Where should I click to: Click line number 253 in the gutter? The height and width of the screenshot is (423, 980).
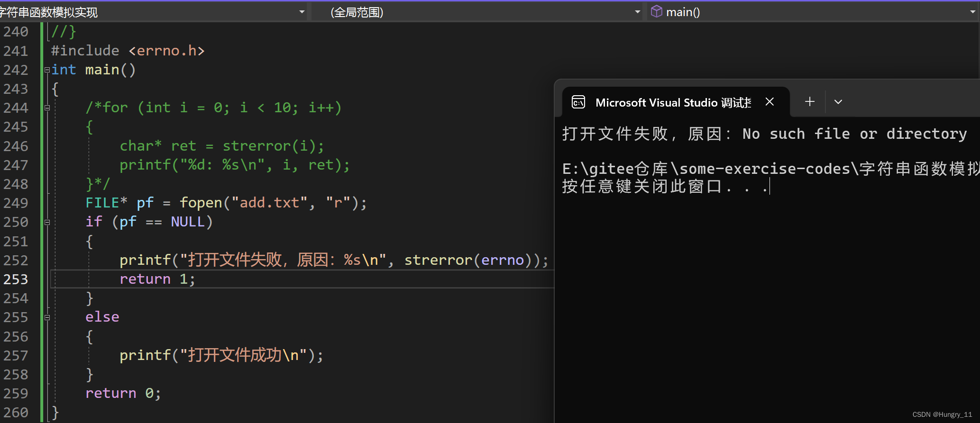[x=16, y=279]
